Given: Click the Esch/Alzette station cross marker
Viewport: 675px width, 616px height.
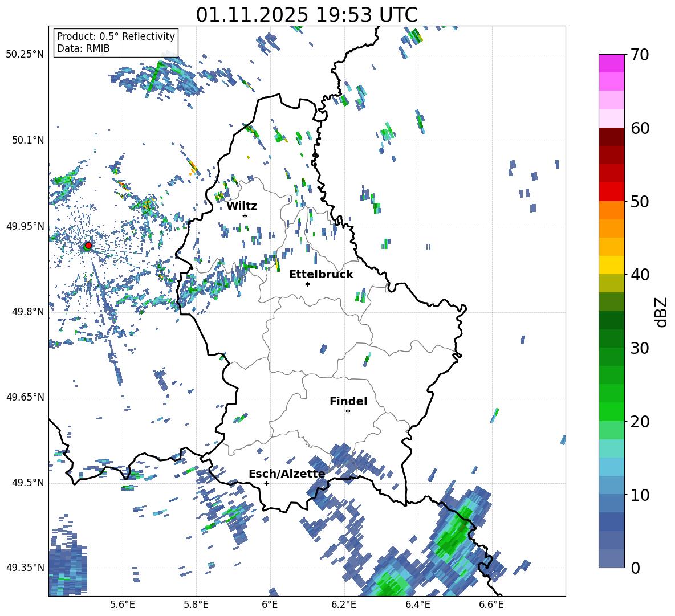Looking at the screenshot, I should point(266,483).
